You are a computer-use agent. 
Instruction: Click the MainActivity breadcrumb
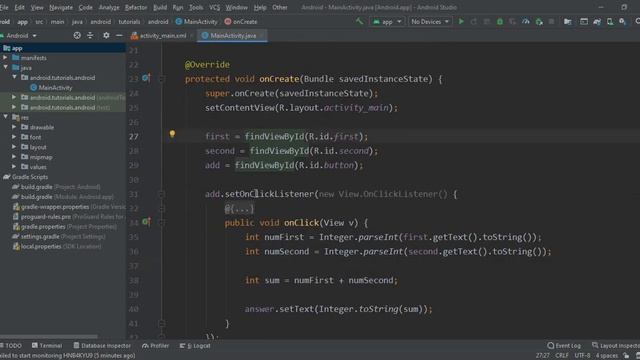pyautogui.click(x=196, y=22)
